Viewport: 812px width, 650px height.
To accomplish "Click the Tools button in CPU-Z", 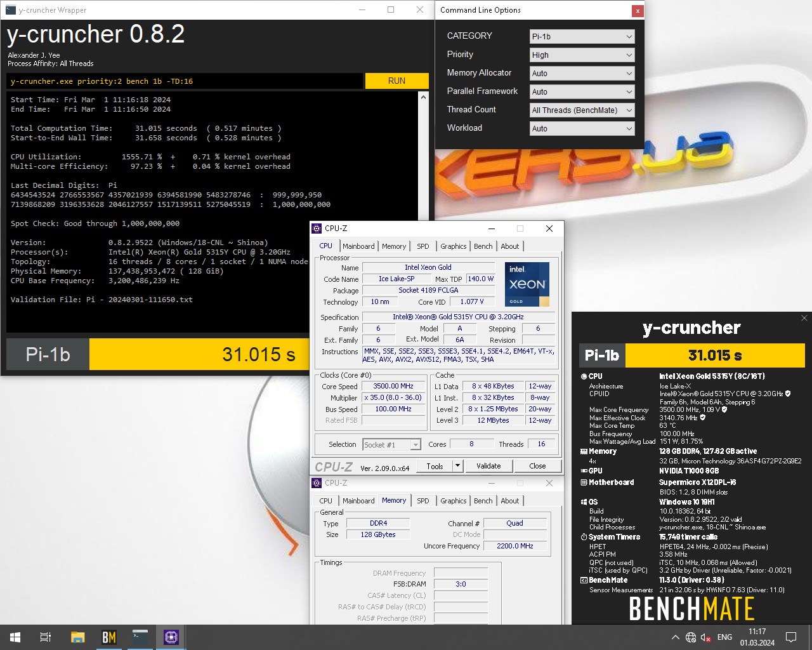I will (x=435, y=466).
